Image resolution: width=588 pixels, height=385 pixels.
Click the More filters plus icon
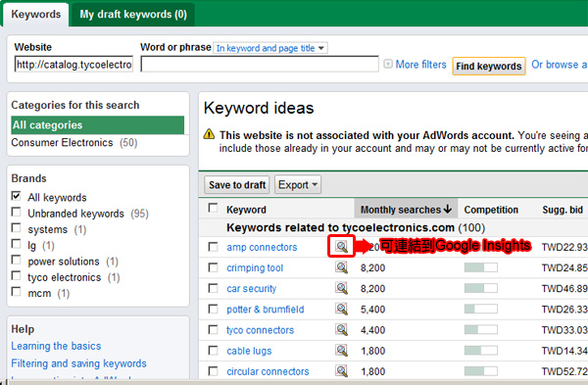pyautogui.click(x=388, y=64)
